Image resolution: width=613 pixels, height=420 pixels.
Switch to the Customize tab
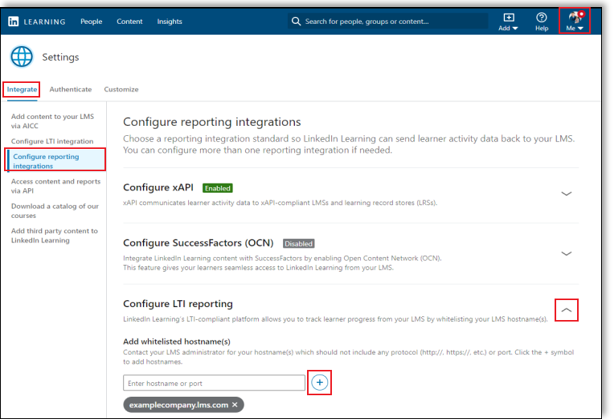pos(121,90)
